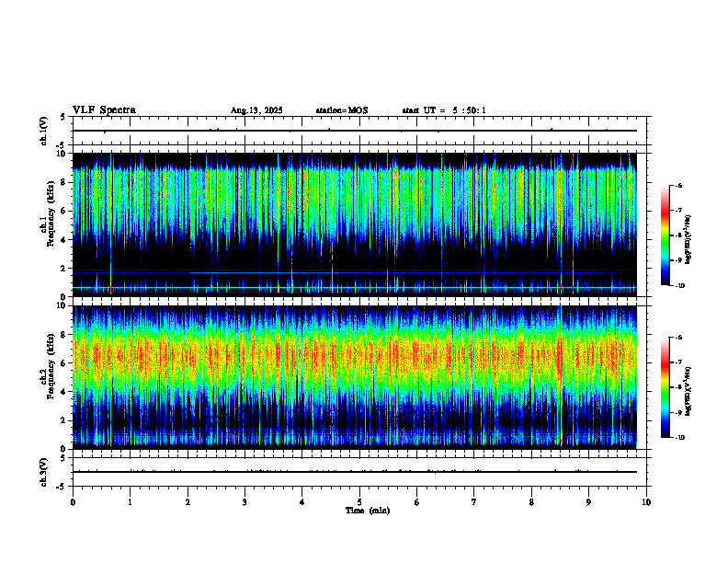
Task: Click the log(PSD) label beside ch.2 colorbar
Action: point(688,391)
